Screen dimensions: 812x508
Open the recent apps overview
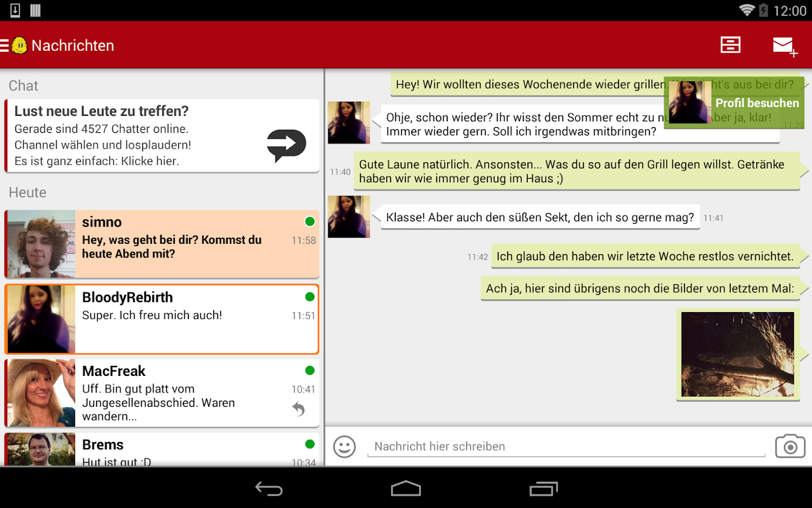(544, 488)
